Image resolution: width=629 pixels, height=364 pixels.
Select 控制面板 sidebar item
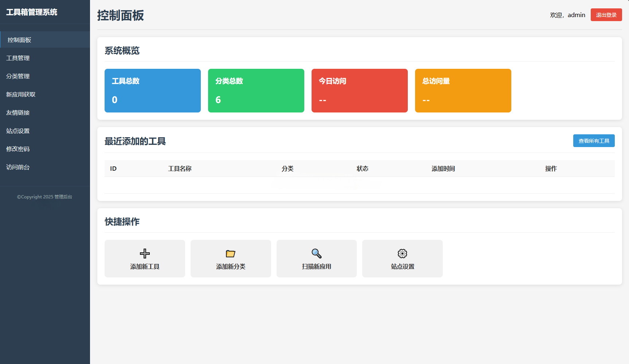(x=19, y=40)
